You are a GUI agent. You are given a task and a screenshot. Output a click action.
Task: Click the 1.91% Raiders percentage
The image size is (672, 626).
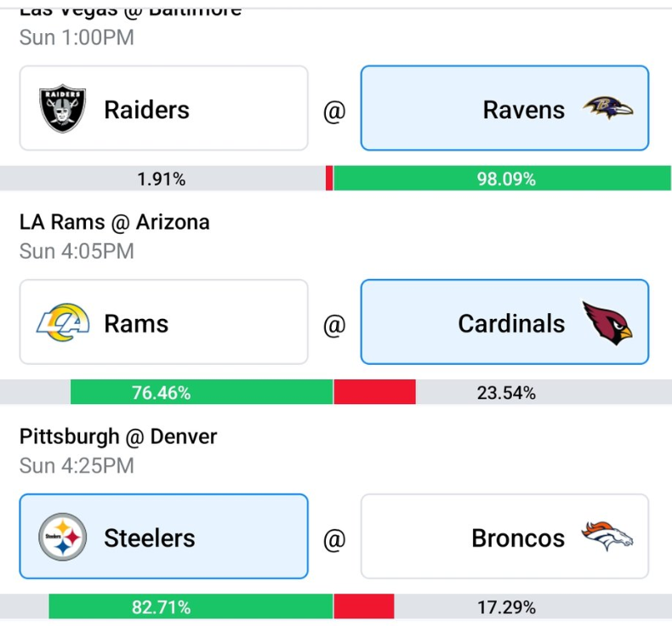161,179
